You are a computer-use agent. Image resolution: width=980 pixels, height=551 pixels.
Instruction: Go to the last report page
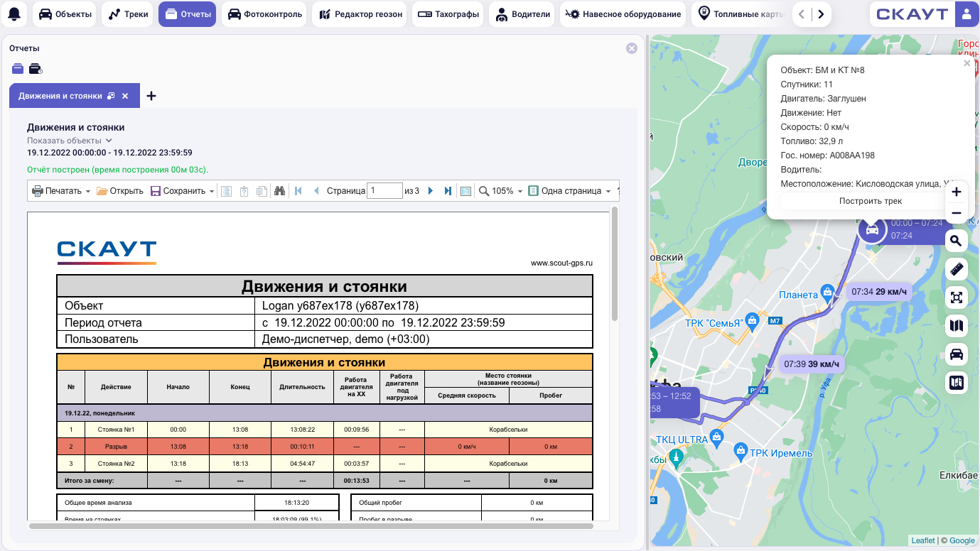point(448,191)
